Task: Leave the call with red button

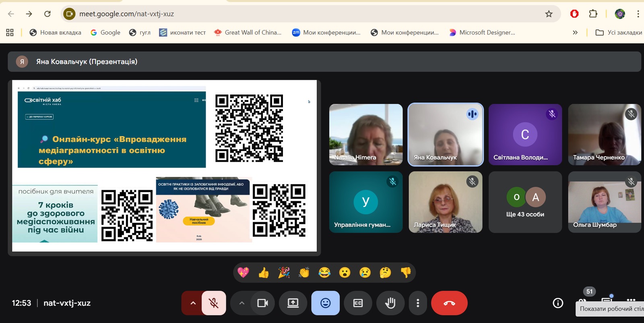Action: tap(449, 303)
